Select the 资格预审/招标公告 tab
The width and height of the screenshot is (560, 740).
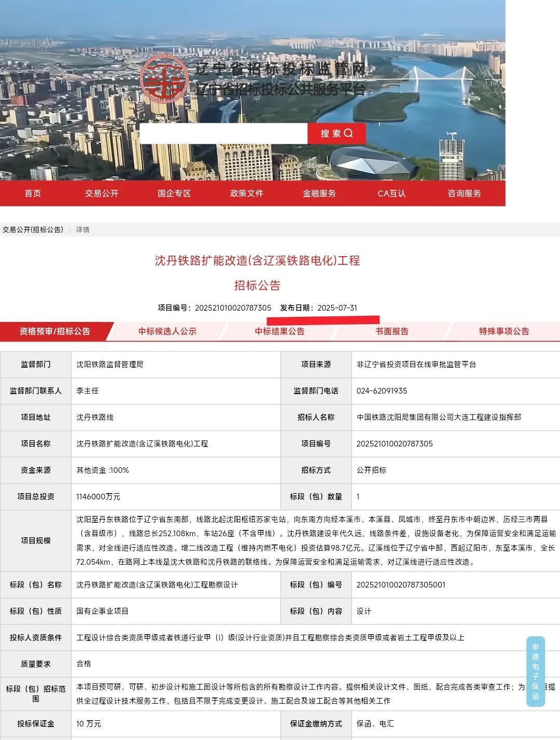pos(55,331)
